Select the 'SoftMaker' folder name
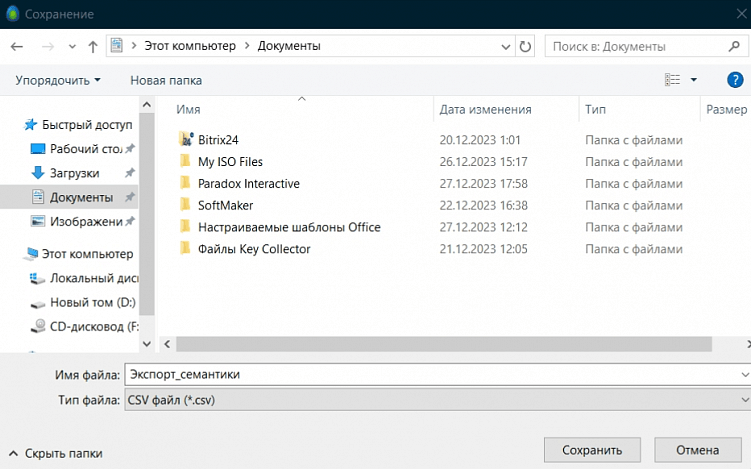Screen dimensions: 751x469 tap(226, 206)
